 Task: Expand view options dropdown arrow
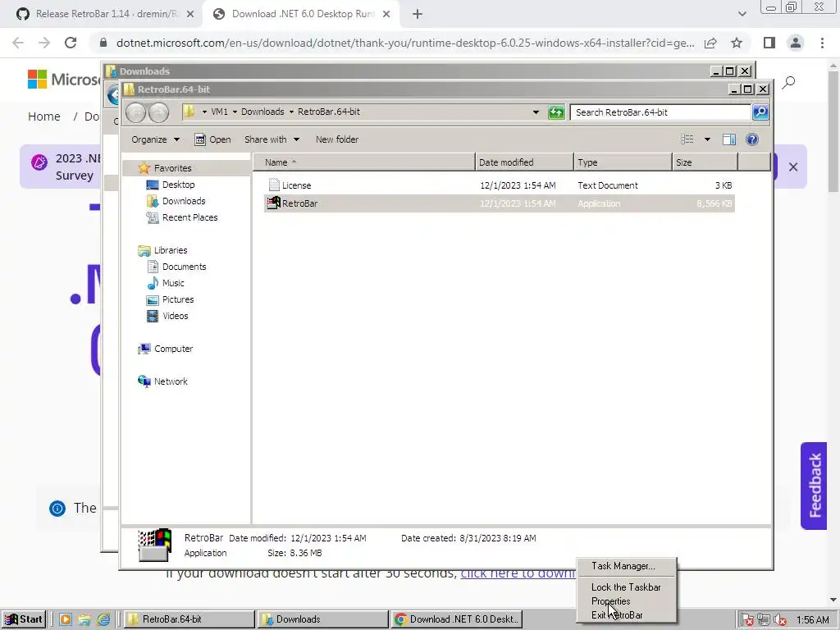click(x=707, y=139)
